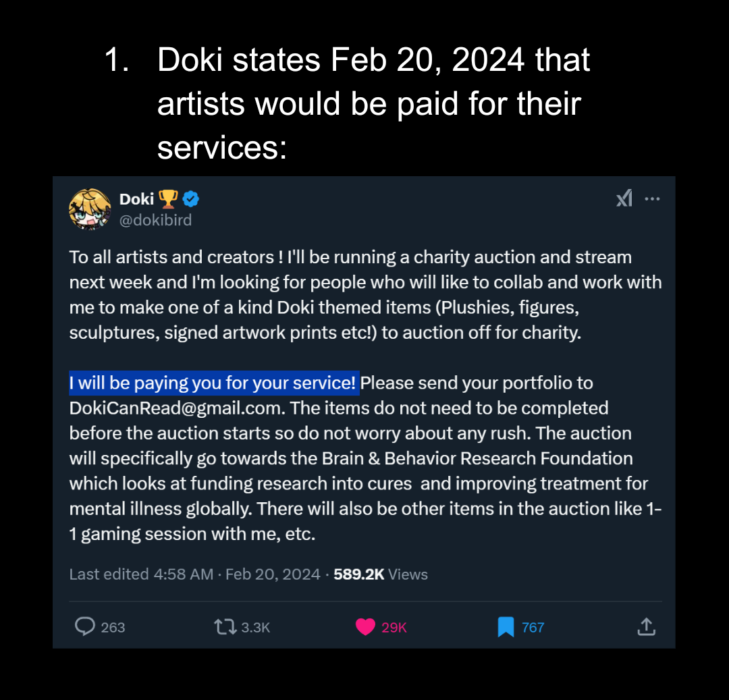Click the 3.3K repost count
This screenshot has width=729, height=700.
[x=255, y=627]
